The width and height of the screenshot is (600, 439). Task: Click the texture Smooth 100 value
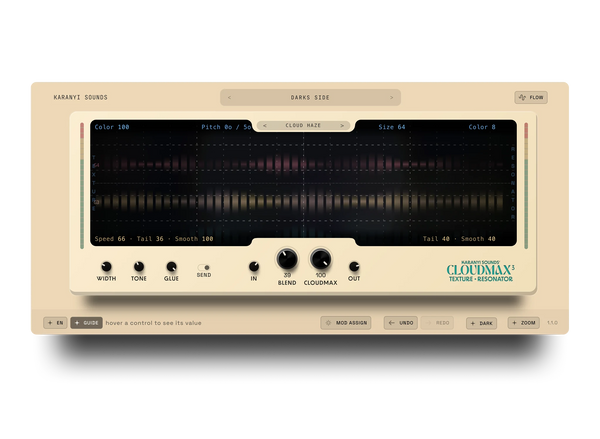pyautogui.click(x=194, y=239)
